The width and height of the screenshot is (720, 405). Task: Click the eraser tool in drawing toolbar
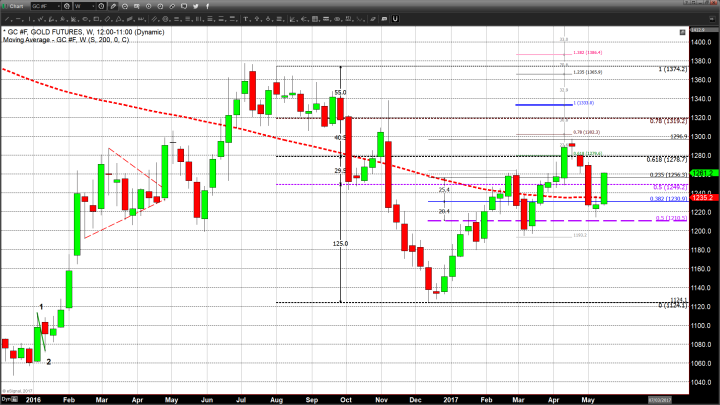373,19
